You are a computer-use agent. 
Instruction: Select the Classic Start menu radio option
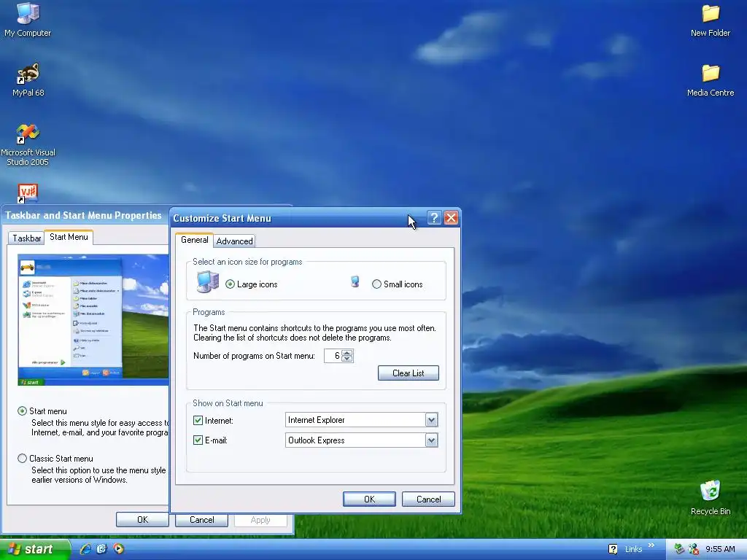22,458
